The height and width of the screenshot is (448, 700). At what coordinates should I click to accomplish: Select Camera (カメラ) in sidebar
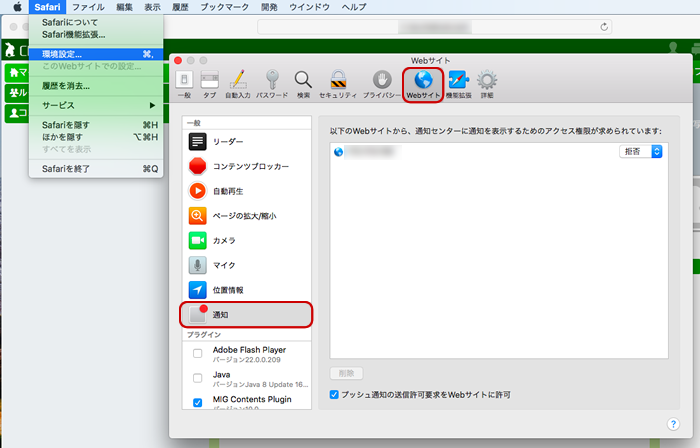pos(247,241)
